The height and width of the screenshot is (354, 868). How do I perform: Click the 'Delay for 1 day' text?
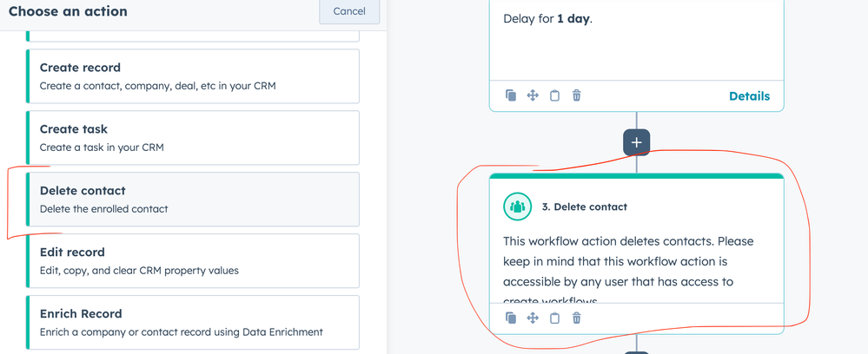coord(547,18)
